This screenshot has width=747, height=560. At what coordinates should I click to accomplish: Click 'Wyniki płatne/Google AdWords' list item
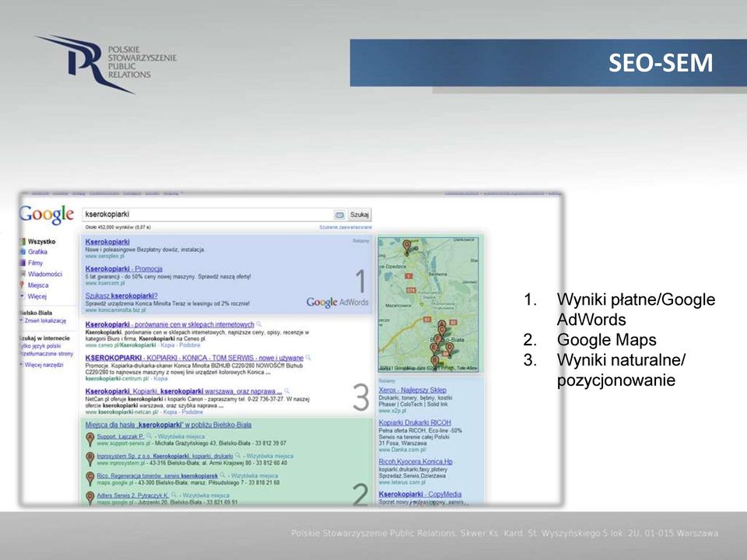pyautogui.click(x=636, y=309)
